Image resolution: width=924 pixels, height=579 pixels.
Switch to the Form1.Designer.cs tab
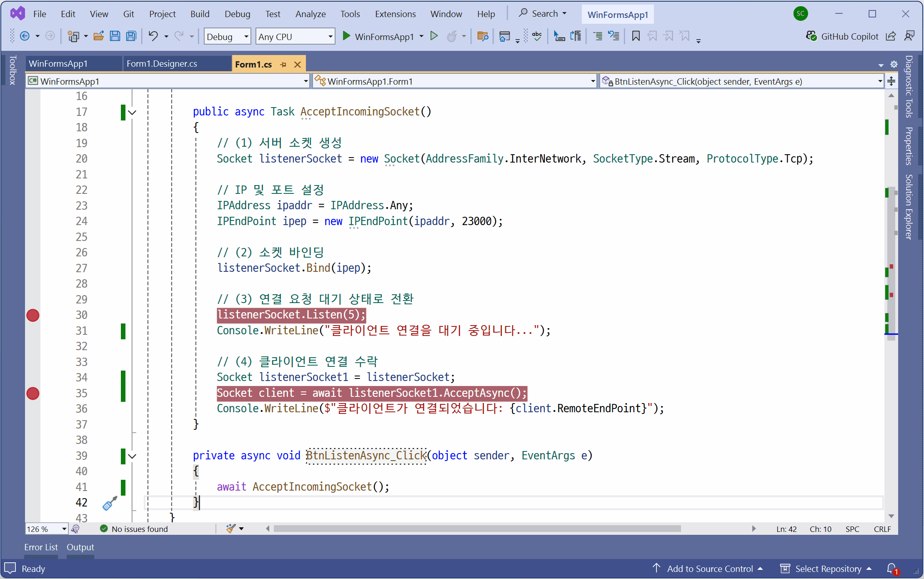(162, 64)
